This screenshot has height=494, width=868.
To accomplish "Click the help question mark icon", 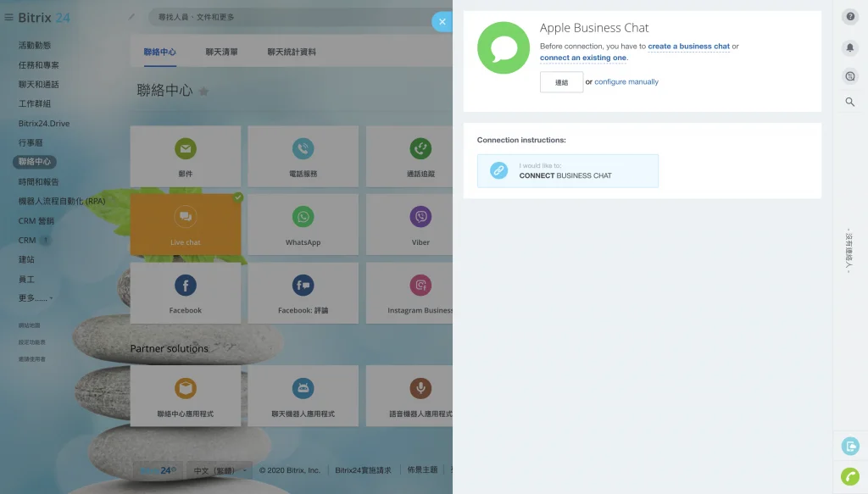I will pos(850,17).
